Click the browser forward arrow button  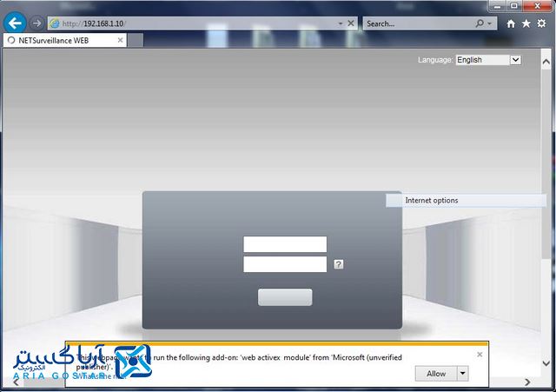[x=36, y=23]
